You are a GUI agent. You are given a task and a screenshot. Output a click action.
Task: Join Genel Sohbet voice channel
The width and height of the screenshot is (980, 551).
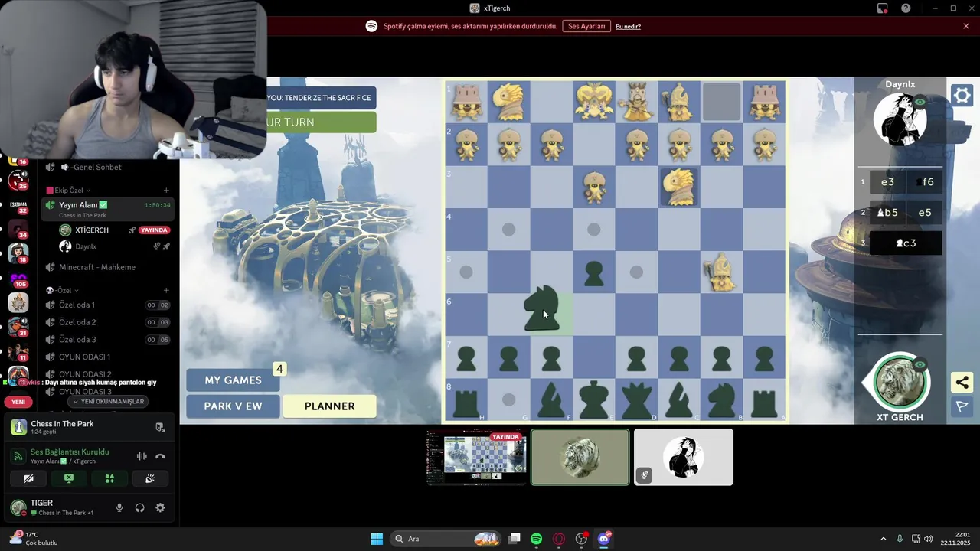click(108, 167)
